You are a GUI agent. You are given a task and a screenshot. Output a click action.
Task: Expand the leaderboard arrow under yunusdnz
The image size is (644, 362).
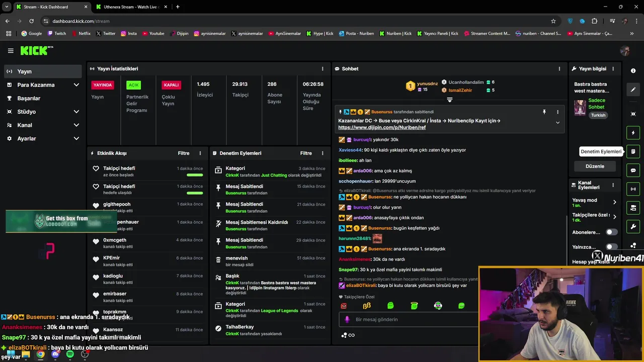point(450,100)
